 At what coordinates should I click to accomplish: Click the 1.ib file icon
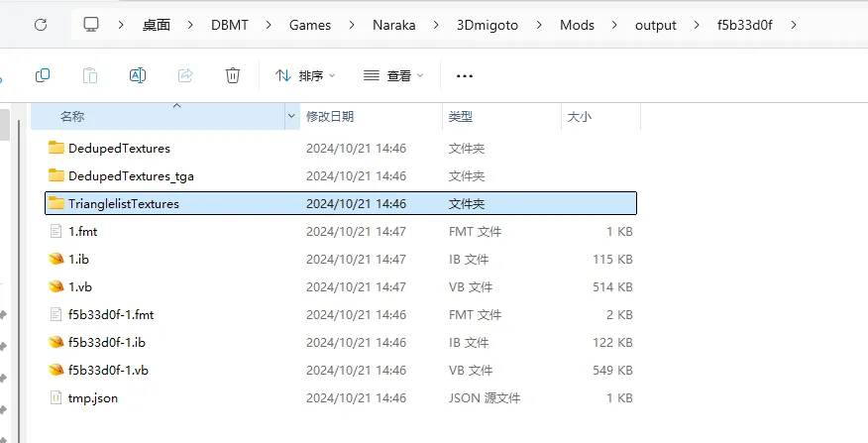(x=56, y=260)
